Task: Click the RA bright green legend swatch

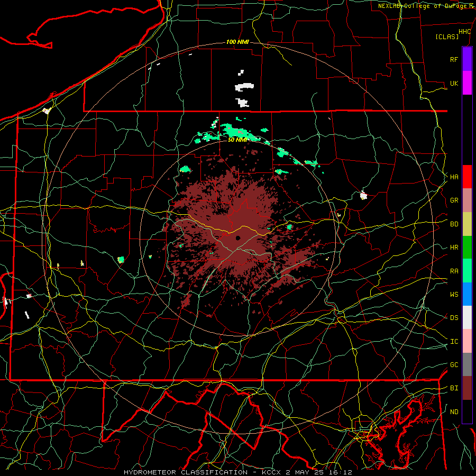Action: (x=467, y=271)
